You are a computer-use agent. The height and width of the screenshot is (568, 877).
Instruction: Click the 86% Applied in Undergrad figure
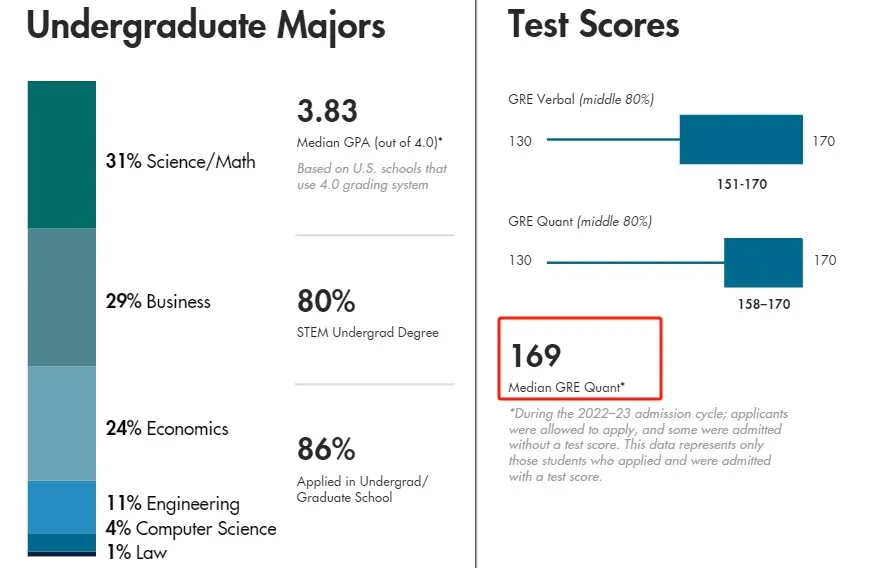[326, 448]
